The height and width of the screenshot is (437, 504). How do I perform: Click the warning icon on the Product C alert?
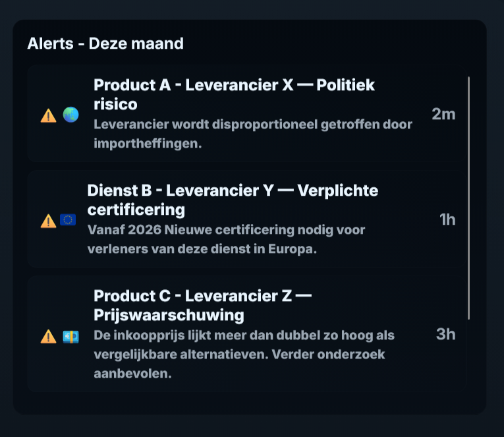48,336
